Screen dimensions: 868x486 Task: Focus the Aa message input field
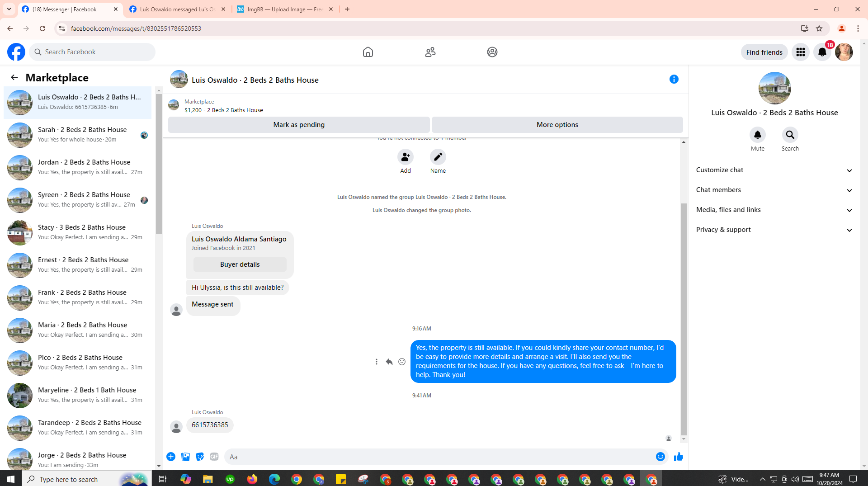pos(439,457)
